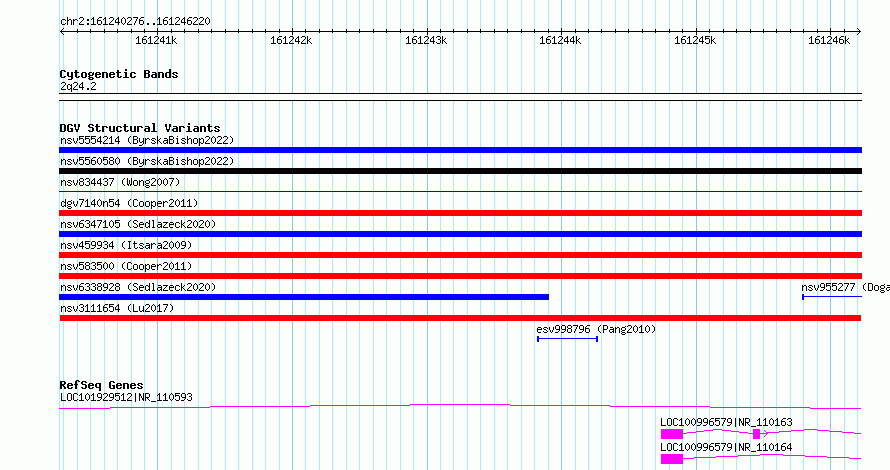Select the red bar for nsv459934
Screen dimensions: 890x470
(x=460, y=255)
